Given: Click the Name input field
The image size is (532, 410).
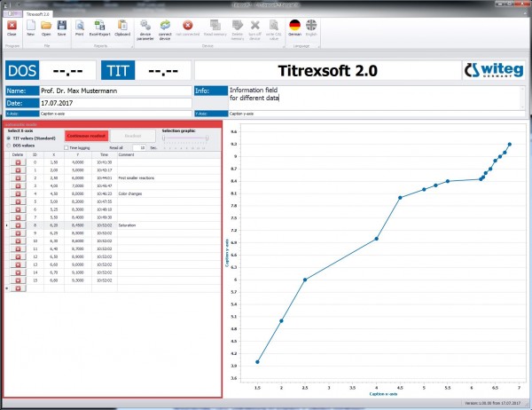Looking at the screenshot, I should 115,91.
